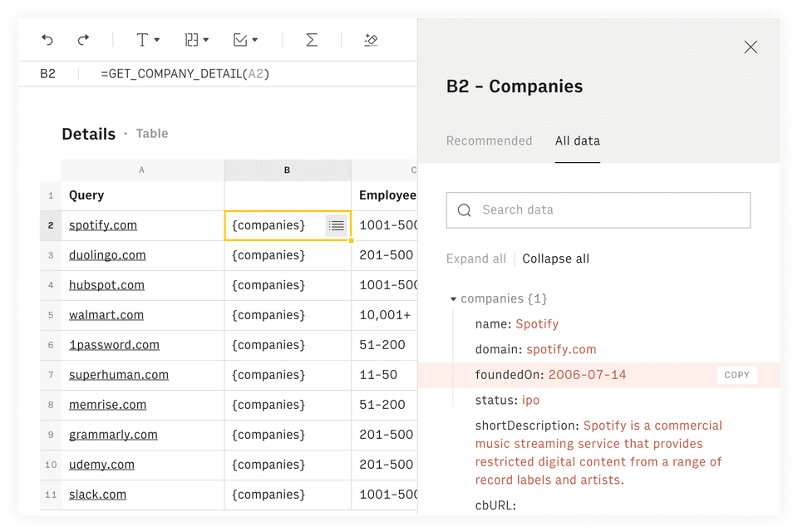Open the spotify.com link in column A

click(103, 225)
